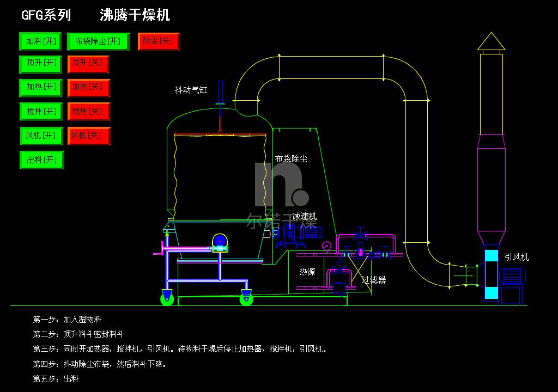Turn on heating with 加热[开]
Screen dimensions: 558x392
[x=40, y=88]
